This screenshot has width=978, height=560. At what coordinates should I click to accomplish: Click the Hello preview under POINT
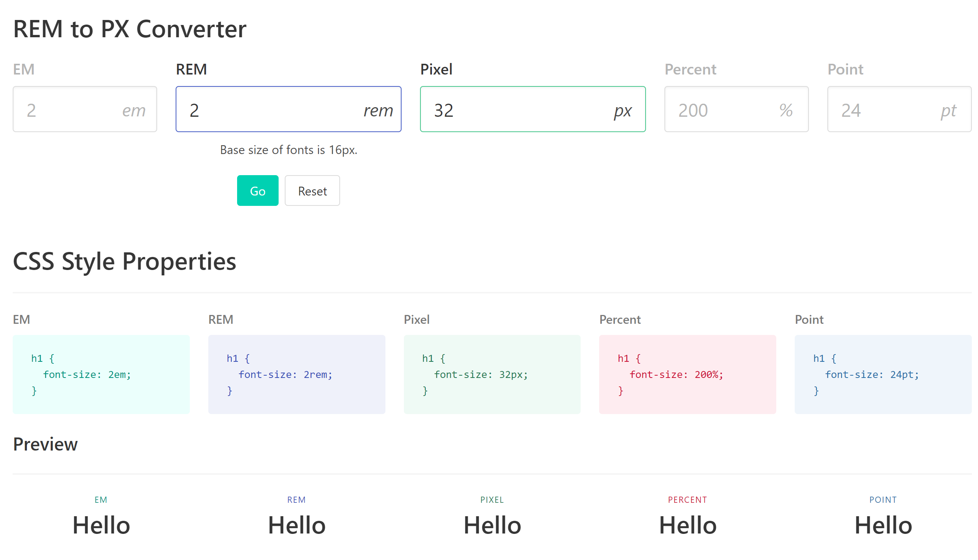pos(883,525)
